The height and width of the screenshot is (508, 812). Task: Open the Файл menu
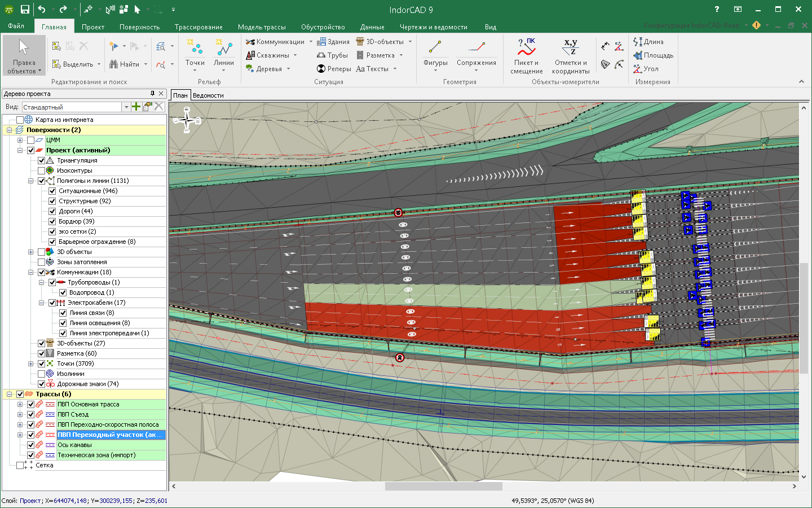tap(16, 27)
